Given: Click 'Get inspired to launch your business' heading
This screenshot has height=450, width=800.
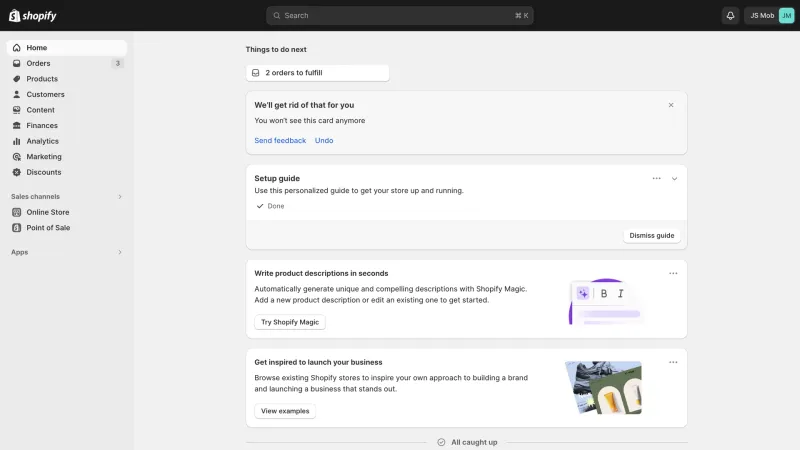Looking at the screenshot, I should 318,362.
